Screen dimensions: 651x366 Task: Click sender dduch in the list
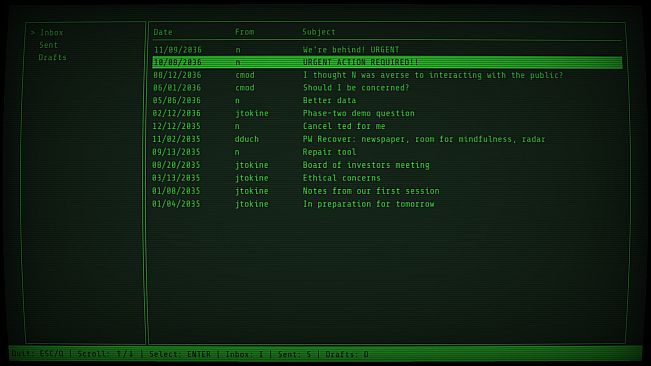pos(247,139)
